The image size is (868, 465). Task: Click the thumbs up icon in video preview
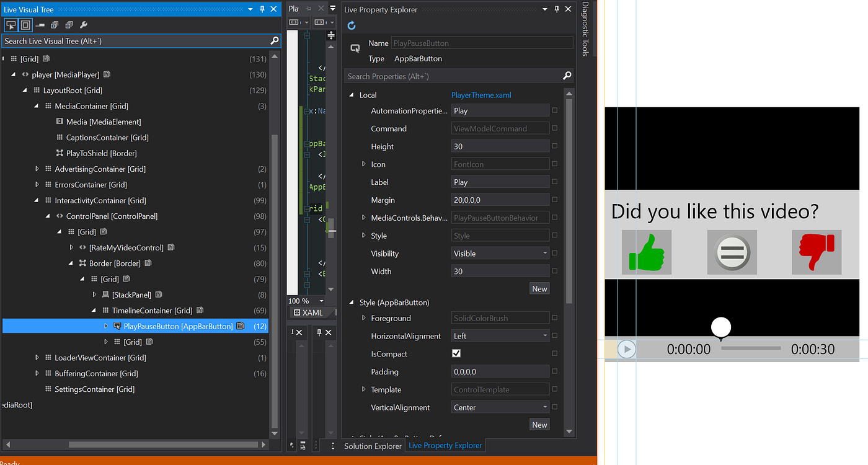[x=647, y=252]
